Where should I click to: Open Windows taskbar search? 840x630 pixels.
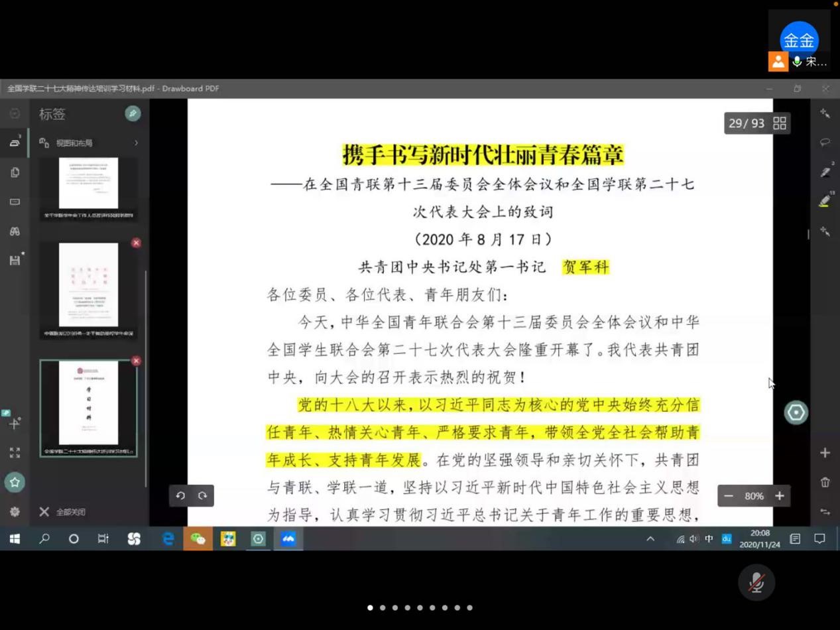(x=44, y=539)
